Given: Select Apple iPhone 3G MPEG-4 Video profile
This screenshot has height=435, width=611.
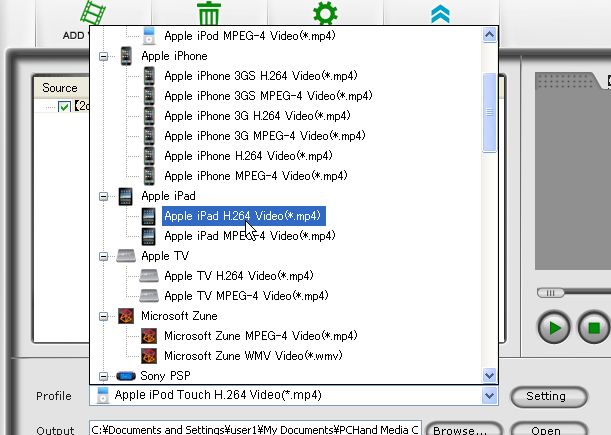Looking at the screenshot, I should click(265, 136).
